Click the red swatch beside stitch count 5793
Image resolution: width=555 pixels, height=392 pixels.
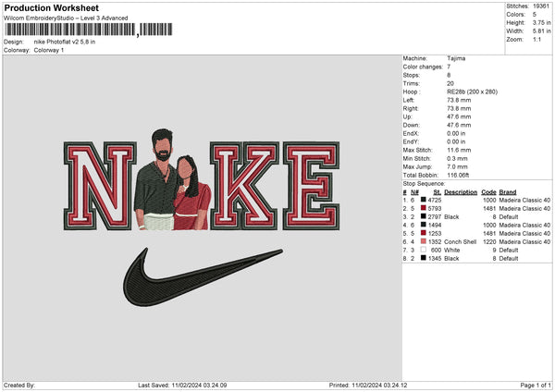[424, 208]
